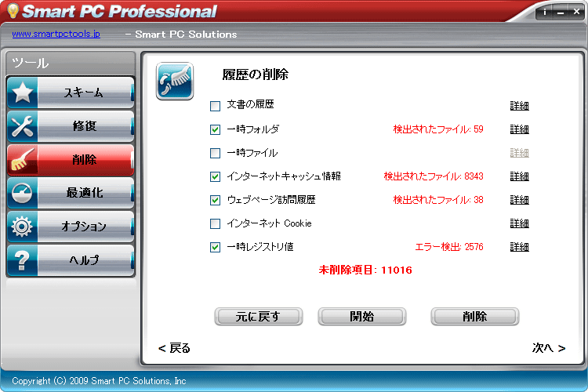Click the 元に戻す button
Image resolution: width=588 pixels, height=392 pixels.
click(x=259, y=316)
